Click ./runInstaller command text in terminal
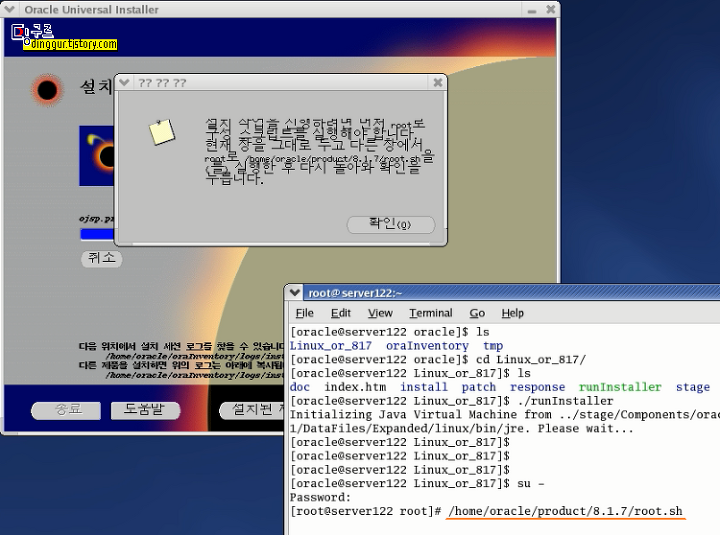Viewport: 720px width, 535px height. (565, 401)
